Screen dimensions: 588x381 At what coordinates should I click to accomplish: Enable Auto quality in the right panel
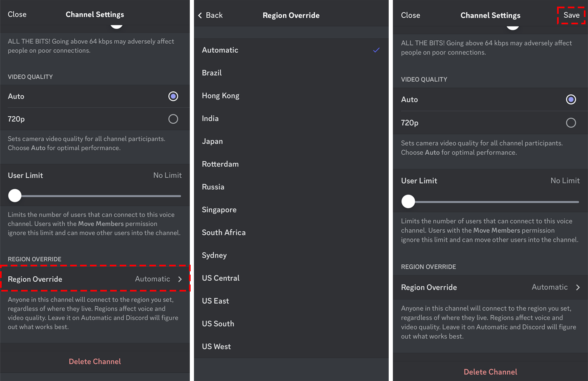point(570,99)
